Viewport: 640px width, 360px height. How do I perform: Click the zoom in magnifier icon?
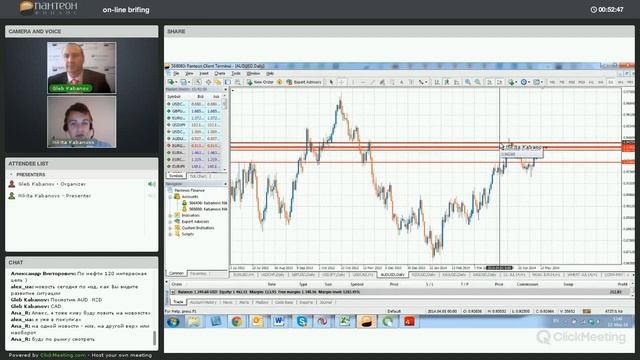468,82
